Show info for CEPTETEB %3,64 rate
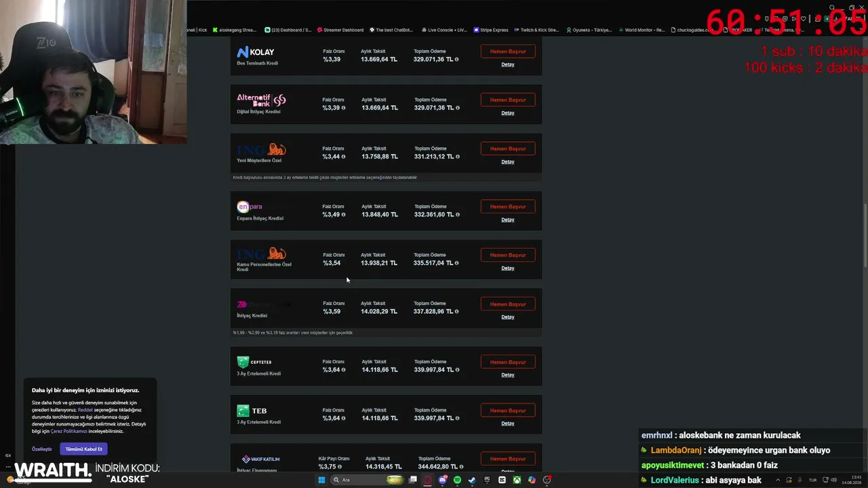The height and width of the screenshot is (488, 868). 343,370
